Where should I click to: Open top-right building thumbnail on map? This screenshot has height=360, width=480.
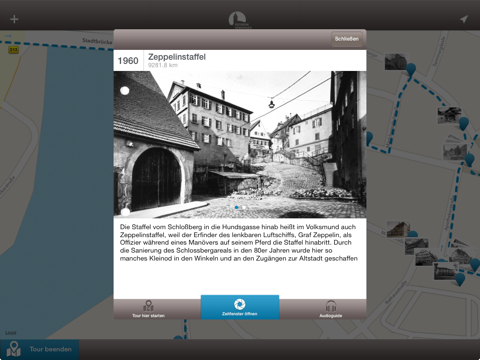(x=395, y=62)
